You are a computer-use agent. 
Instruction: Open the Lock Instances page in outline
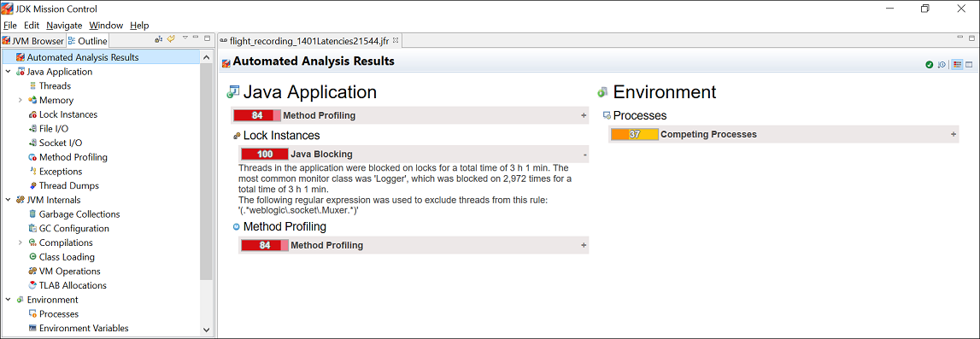(x=68, y=114)
